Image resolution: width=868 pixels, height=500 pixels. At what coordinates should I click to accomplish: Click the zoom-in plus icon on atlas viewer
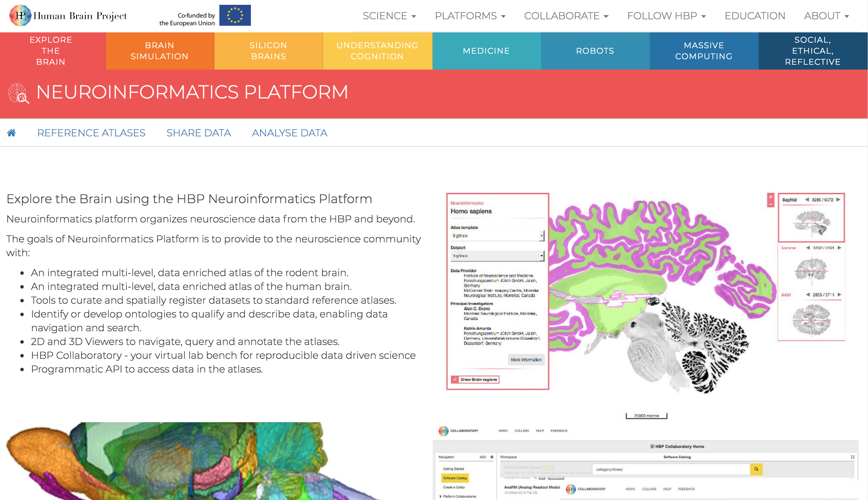coord(771,197)
